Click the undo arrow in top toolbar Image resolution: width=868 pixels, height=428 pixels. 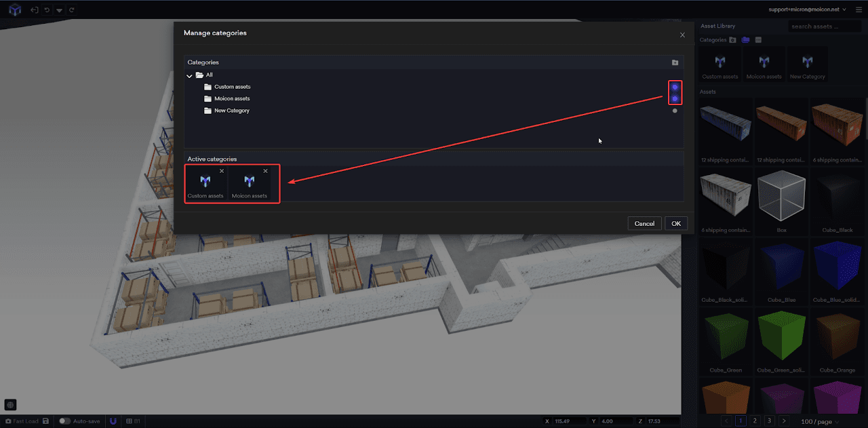[46, 10]
